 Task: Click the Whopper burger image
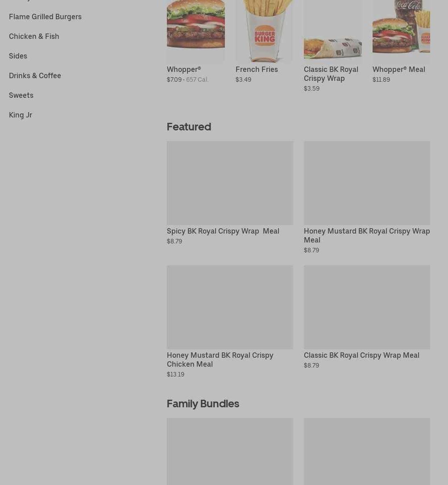(196, 31)
